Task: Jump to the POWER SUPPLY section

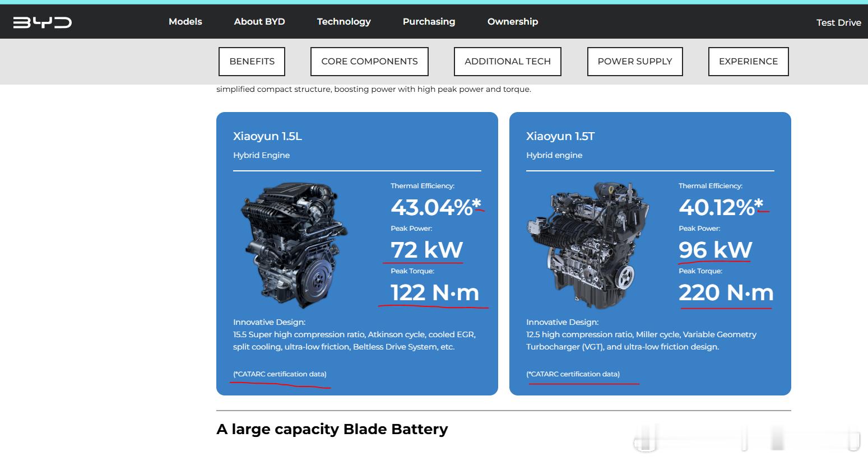Action: [x=635, y=62]
